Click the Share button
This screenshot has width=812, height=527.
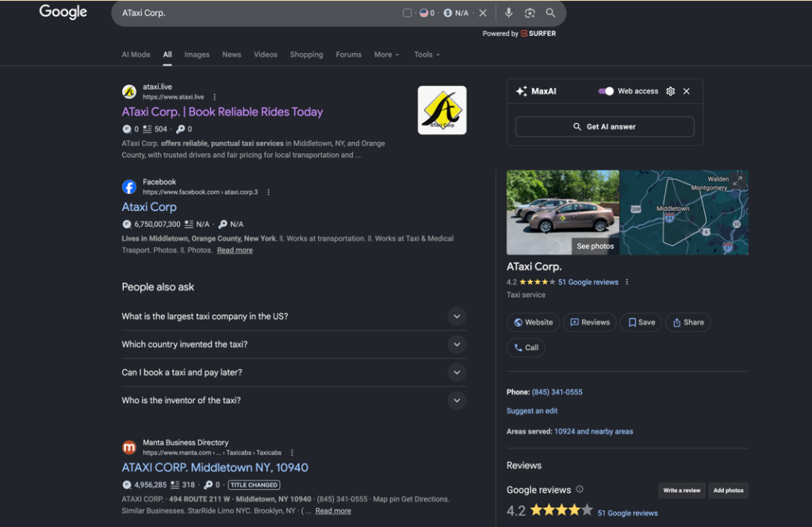point(688,322)
